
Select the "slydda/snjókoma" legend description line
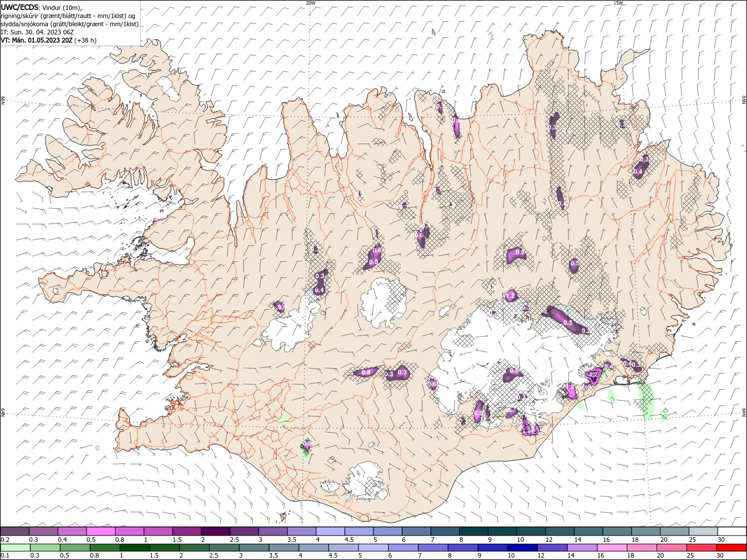[x=69, y=24]
